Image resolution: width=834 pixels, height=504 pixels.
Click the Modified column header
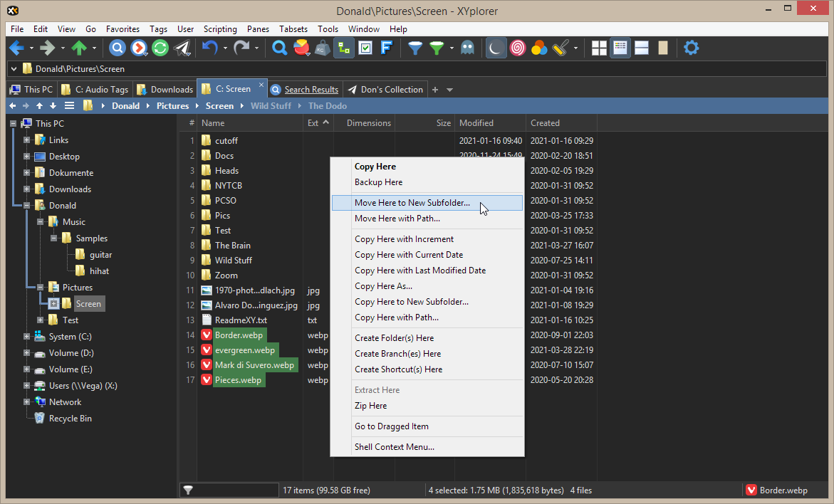[x=476, y=123]
